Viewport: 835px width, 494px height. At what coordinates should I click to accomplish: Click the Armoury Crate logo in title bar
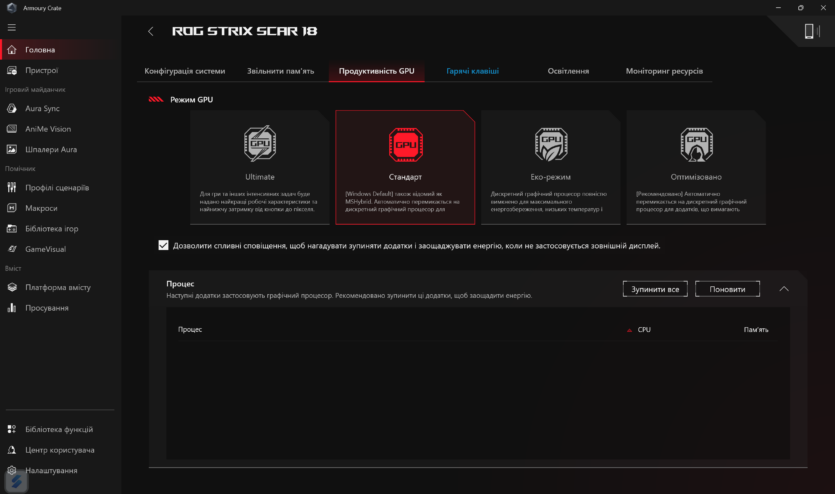(x=12, y=8)
